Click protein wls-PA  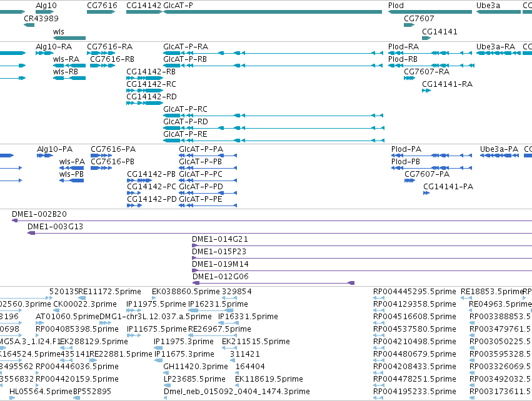pos(72,162)
